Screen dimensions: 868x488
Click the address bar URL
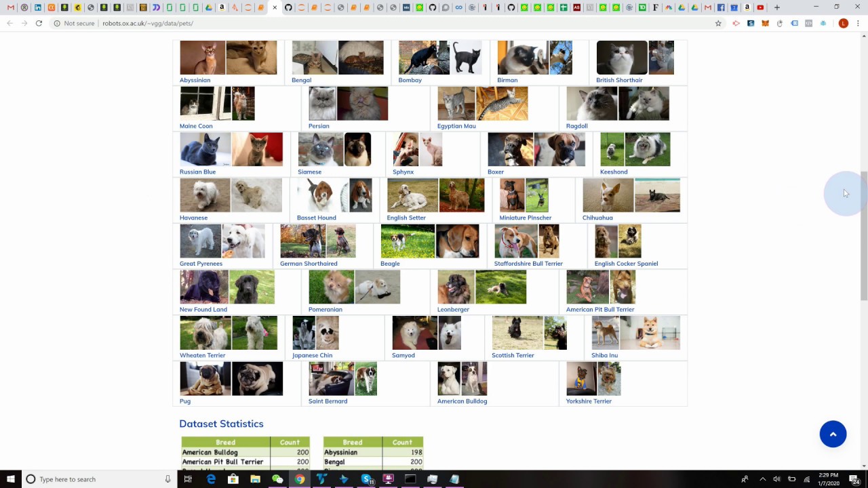(x=148, y=23)
